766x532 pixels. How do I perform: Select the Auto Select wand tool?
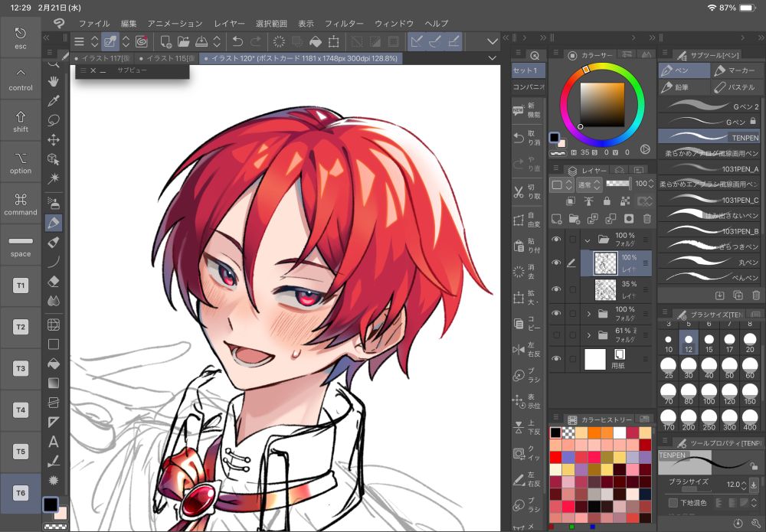point(54,178)
